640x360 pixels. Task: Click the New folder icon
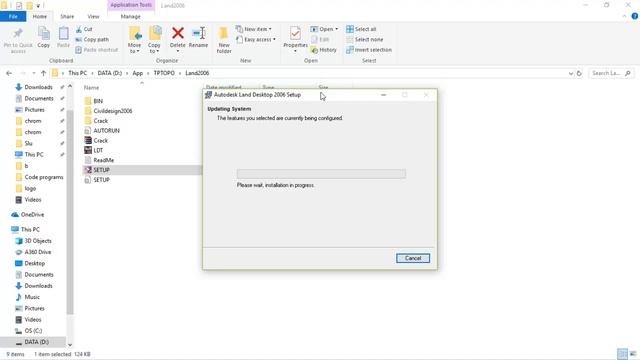pos(224,33)
